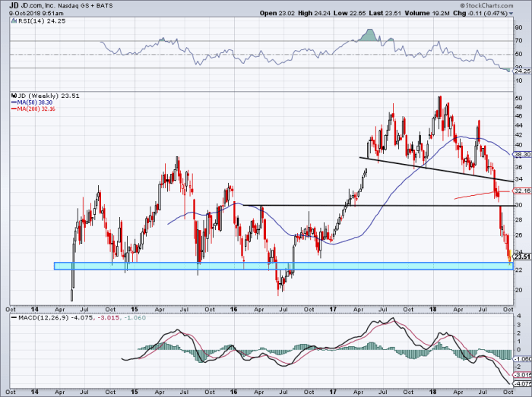The height and width of the screenshot is (397, 532).
Task: Click the 'MACD(12,26,9) -4.075' legend label
Action: point(55,318)
